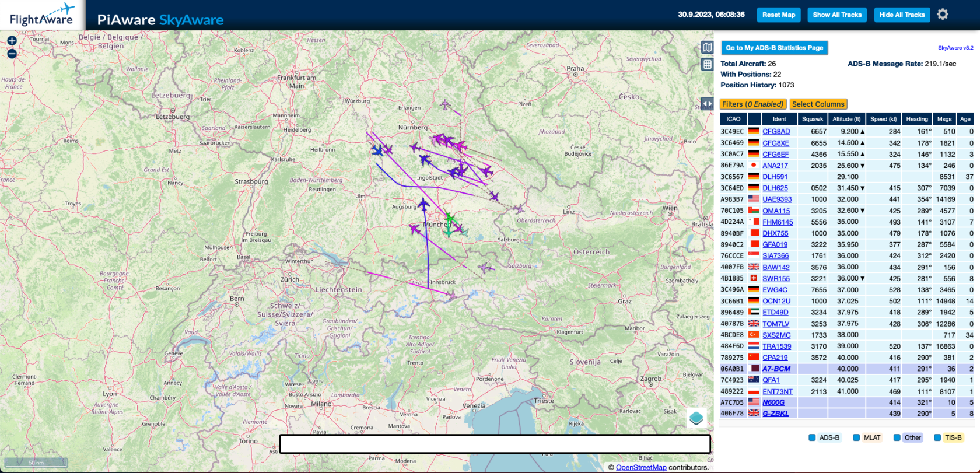
Task: Sort table by Squawk column
Action: (x=813, y=119)
